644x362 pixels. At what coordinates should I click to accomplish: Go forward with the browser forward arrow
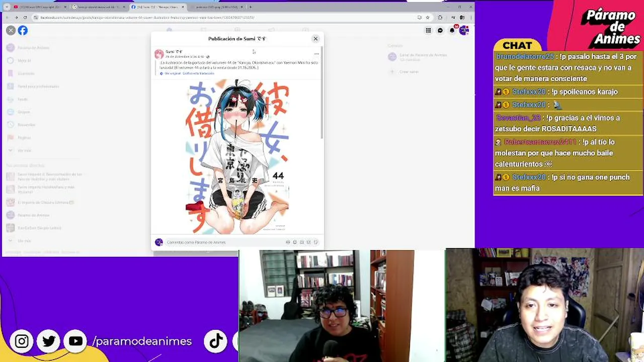click(16, 17)
